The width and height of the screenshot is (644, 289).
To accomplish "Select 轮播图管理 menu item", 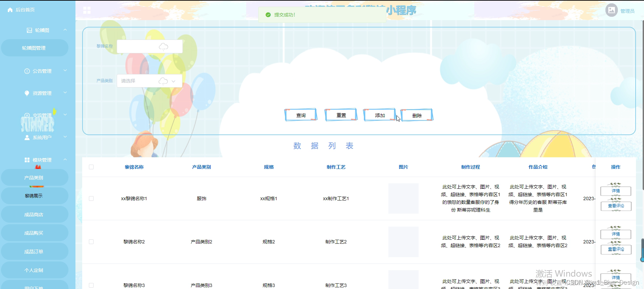I will point(34,48).
